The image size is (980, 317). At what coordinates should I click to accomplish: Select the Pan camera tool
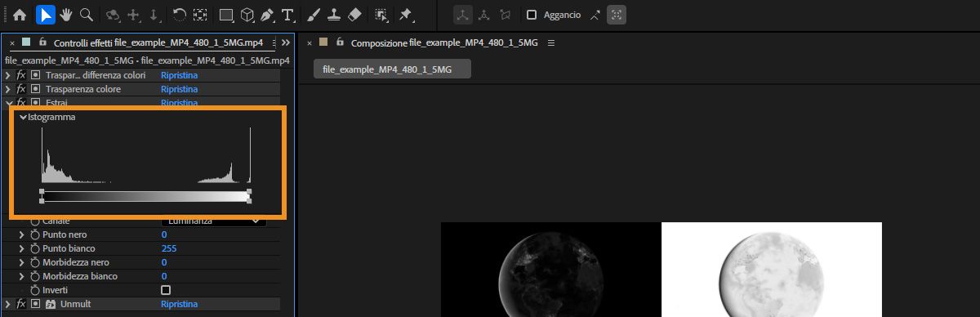133,15
